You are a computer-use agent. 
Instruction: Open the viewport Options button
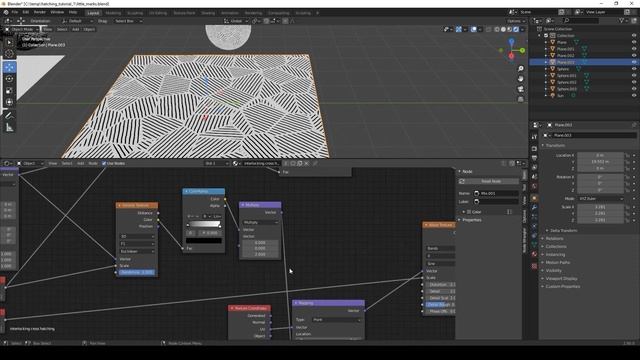tap(516, 21)
